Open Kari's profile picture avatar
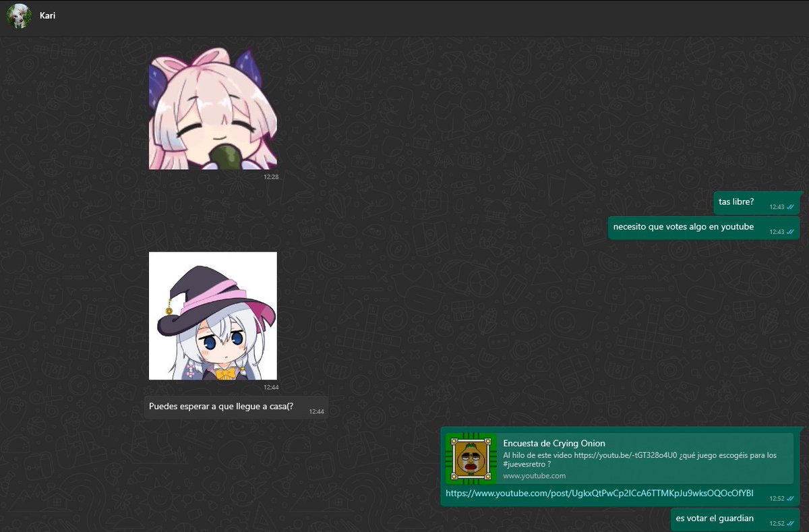 [x=19, y=16]
